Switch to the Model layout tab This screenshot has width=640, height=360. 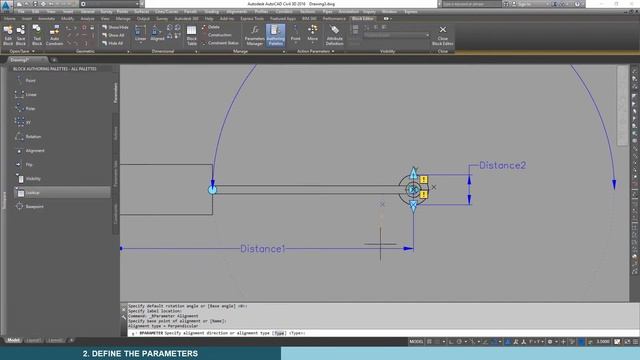(x=13, y=340)
